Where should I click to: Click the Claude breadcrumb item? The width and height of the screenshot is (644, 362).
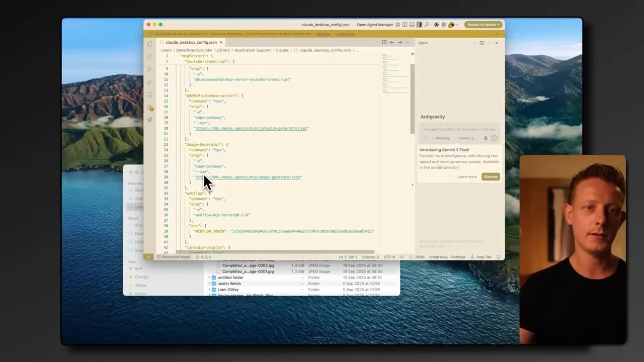(x=282, y=50)
